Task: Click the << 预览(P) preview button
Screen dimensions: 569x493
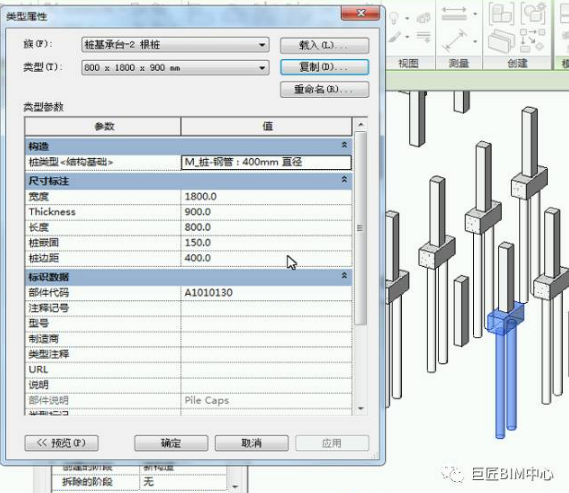Action: pyautogui.click(x=61, y=443)
